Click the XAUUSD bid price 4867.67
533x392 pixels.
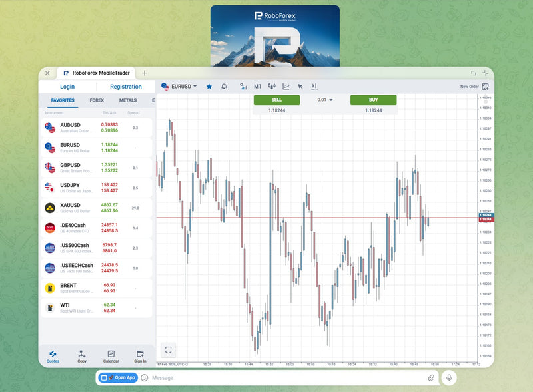pyautogui.click(x=109, y=205)
